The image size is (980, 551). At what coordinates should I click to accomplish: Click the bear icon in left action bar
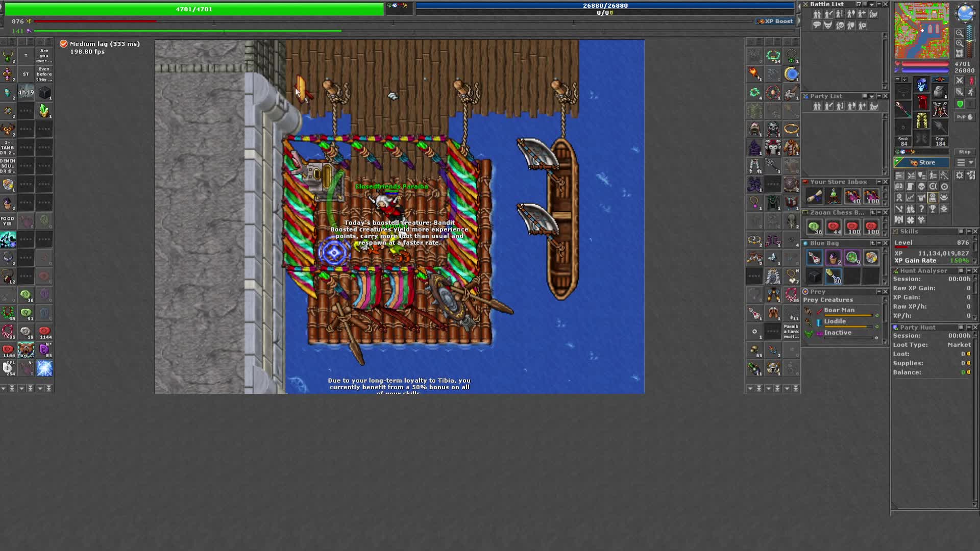(x=26, y=350)
